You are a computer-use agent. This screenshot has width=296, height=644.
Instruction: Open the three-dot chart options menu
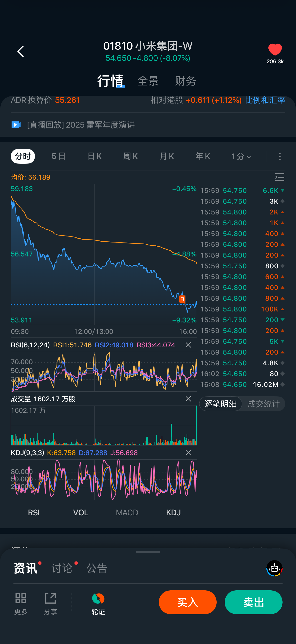pyautogui.click(x=280, y=157)
